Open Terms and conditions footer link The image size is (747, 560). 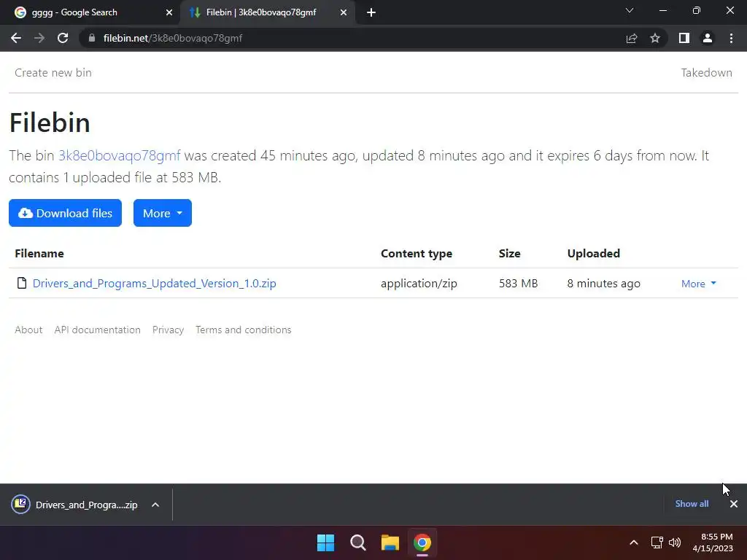point(244,330)
